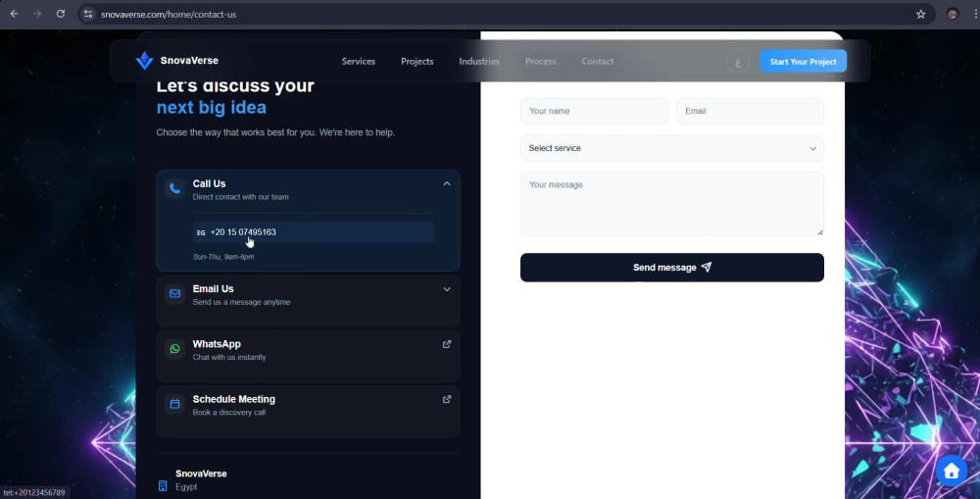This screenshot has height=499, width=980.
Task: Click into the Your message textarea
Action: 672,204
